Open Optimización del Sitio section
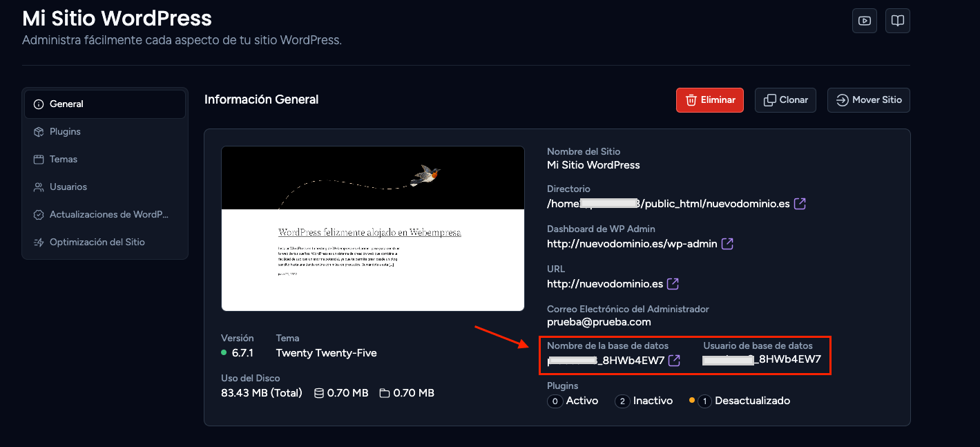This screenshot has width=980, height=447. [105, 242]
